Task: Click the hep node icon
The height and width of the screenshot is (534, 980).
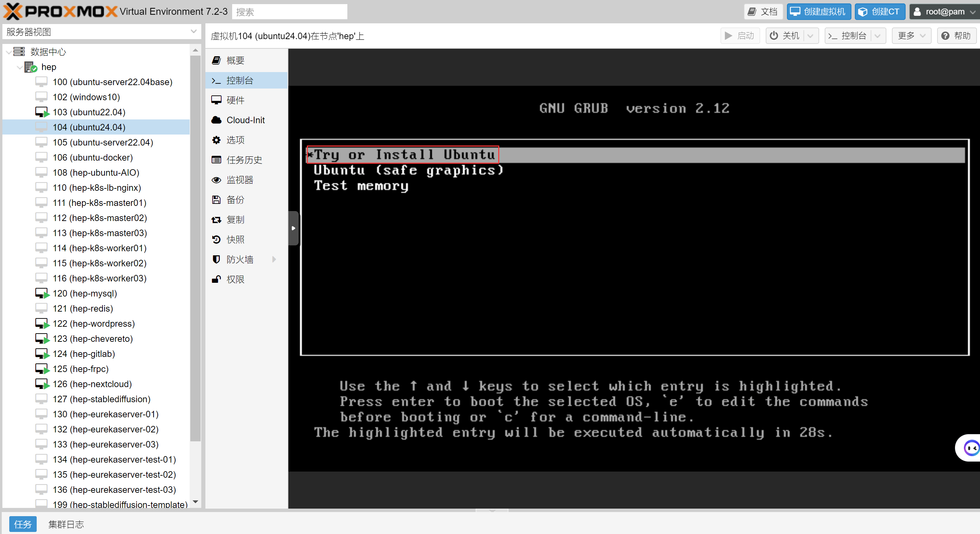Action: (31, 67)
